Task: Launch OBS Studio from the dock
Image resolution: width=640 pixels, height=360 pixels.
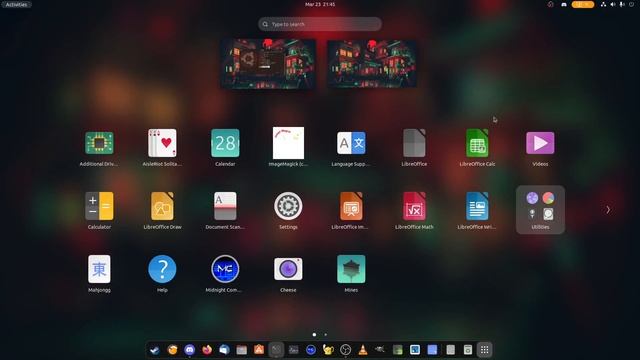Action: (x=346, y=350)
